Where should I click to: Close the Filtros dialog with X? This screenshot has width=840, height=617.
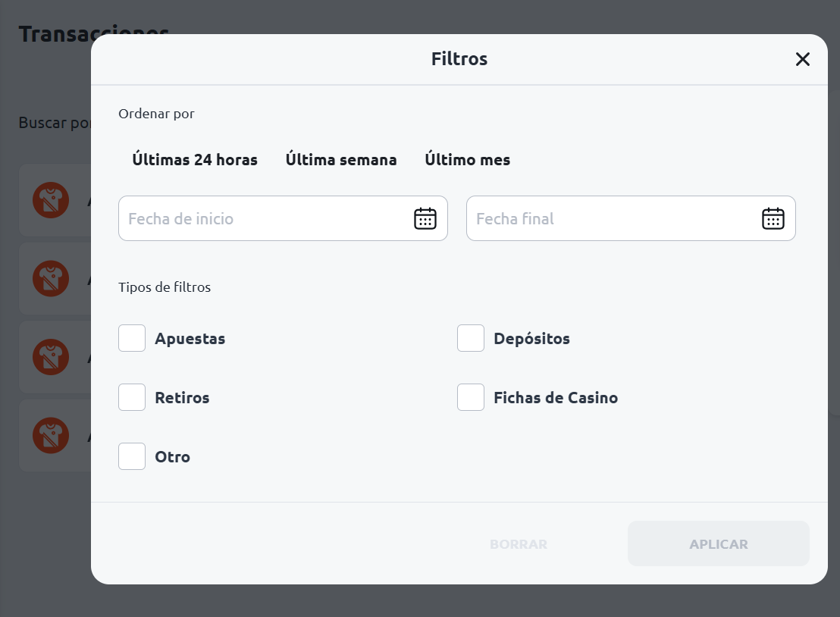coord(803,59)
